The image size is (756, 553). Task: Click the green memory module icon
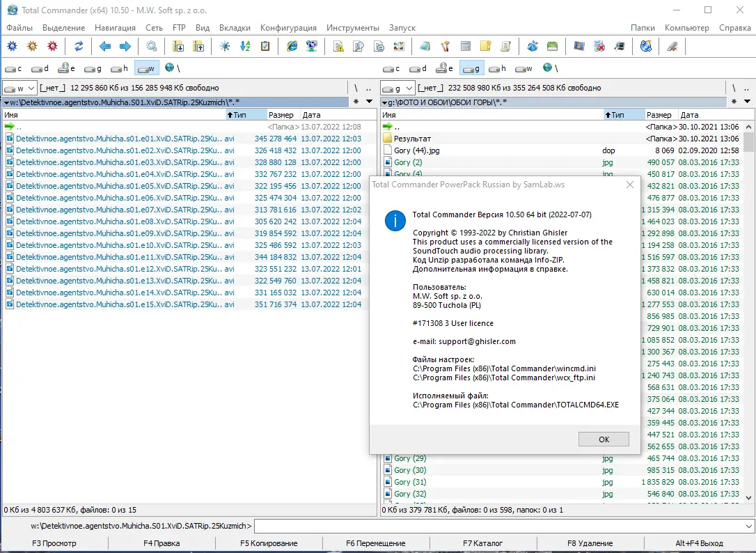point(553,47)
